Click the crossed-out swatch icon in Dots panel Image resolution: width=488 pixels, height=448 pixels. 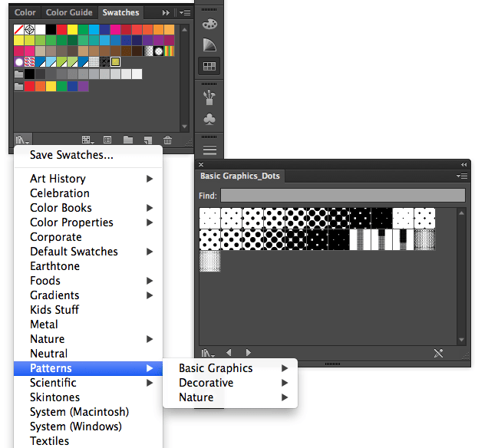[438, 353]
